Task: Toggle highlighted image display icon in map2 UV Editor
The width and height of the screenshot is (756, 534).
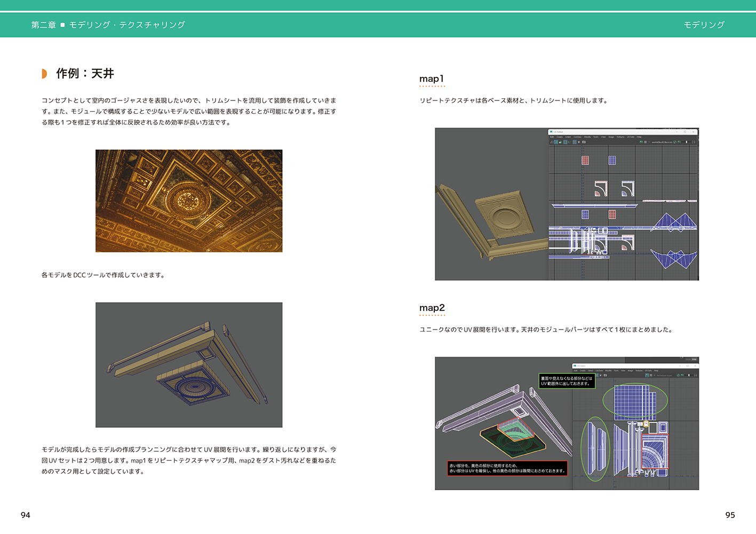Action: [x=647, y=375]
